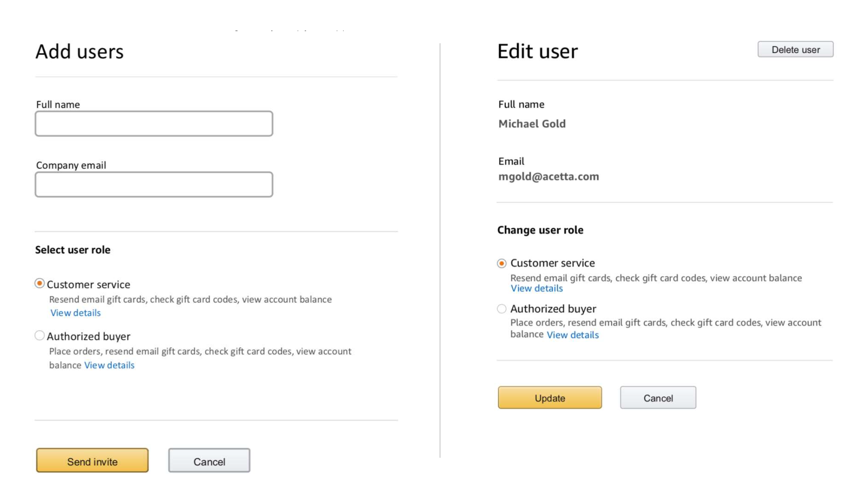Cancel the Add users form

coord(209,461)
